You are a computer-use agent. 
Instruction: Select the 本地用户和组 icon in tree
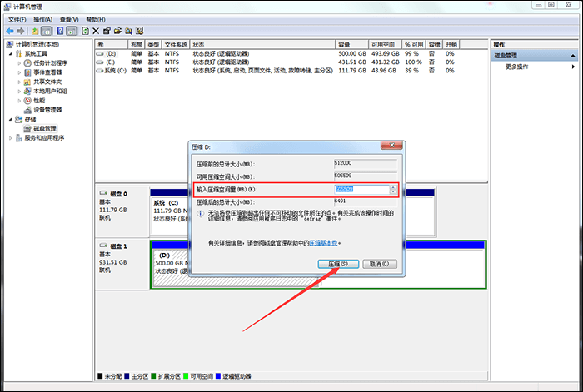click(27, 91)
